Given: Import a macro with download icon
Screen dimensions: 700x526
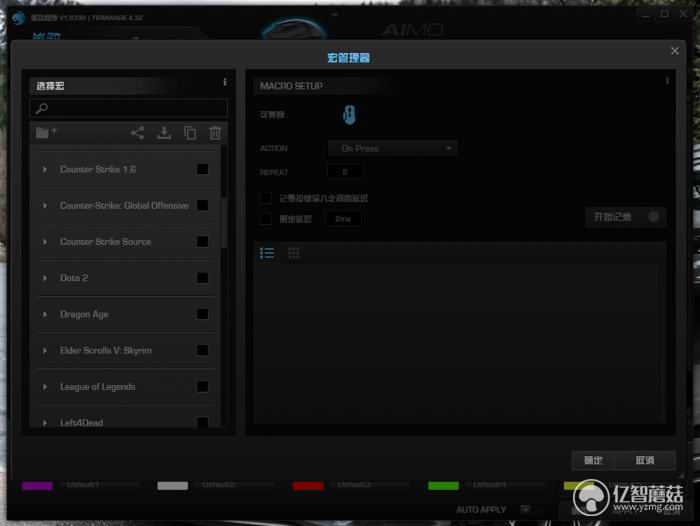Looking at the screenshot, I should [164, 133].
